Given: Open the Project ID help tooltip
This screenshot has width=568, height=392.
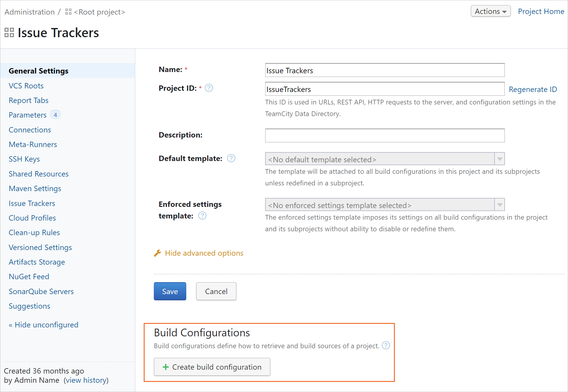Looking at the screenshot, I should tap(209, 88).
